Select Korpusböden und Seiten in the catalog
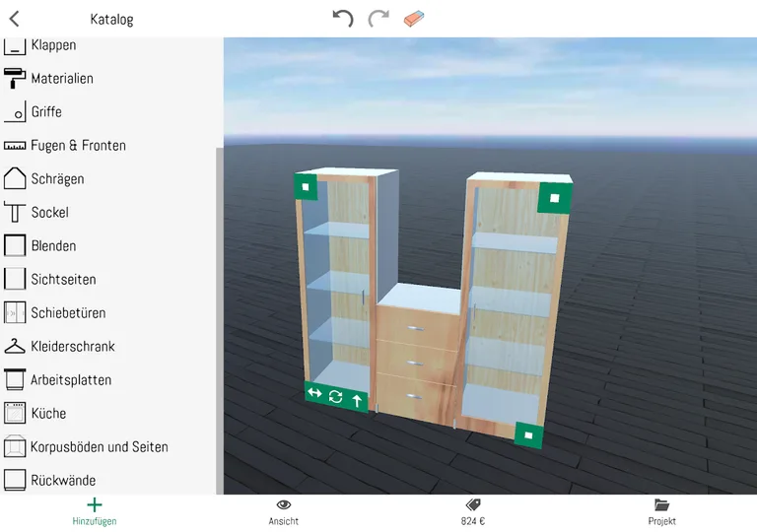 click(100, 447)
